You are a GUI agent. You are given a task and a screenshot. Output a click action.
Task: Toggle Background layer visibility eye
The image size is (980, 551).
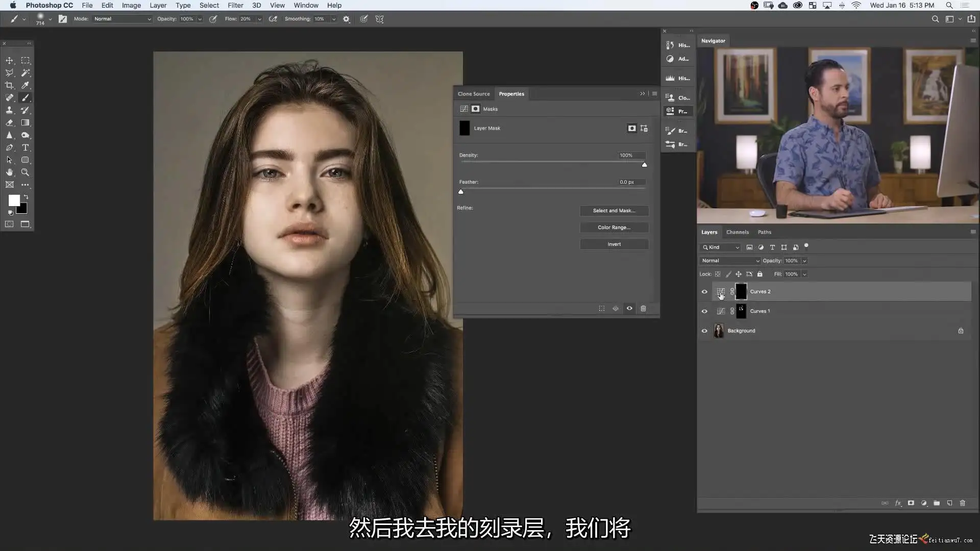704,331
